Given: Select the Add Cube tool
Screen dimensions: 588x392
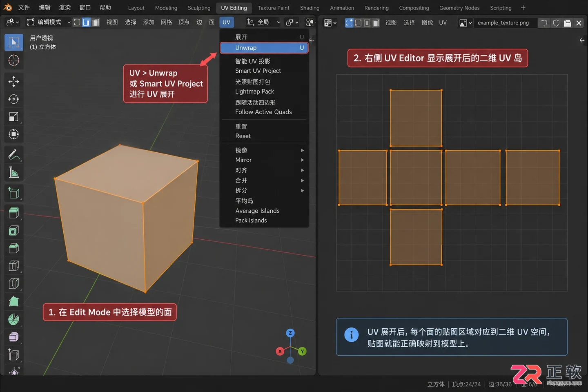Looking at the screenshot, I should pyautogui.click(x=13, y=193).
